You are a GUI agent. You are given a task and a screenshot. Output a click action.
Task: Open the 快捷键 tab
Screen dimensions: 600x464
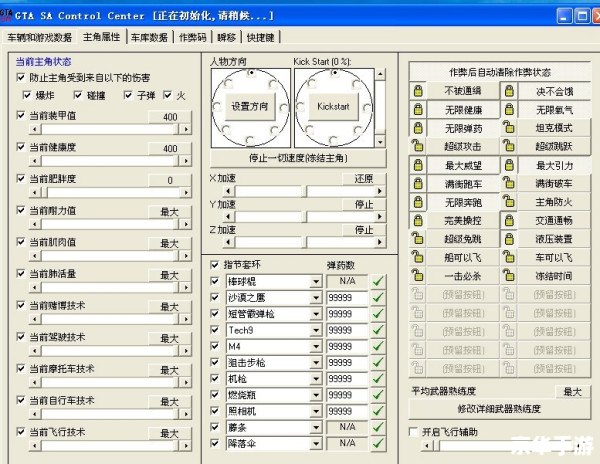click(260, 37)
